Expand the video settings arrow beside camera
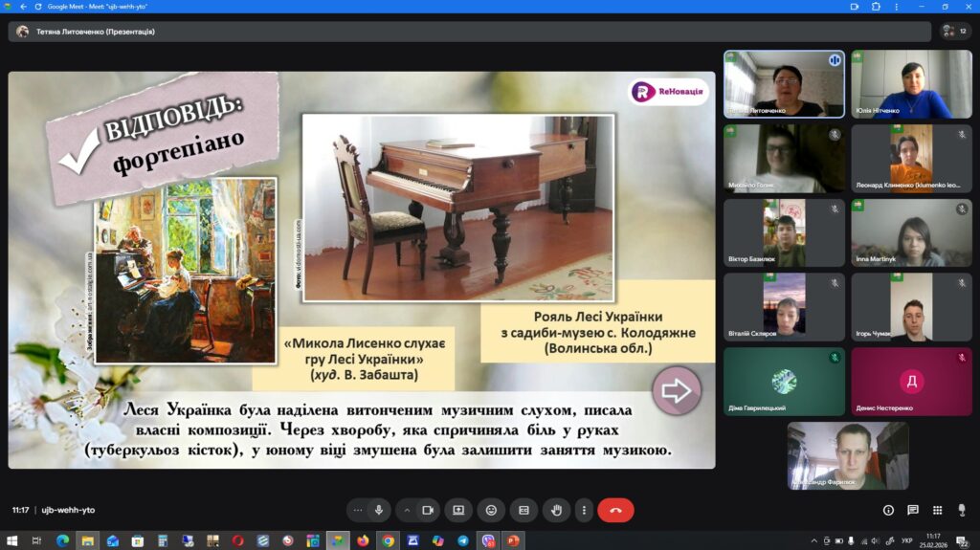 tap(405, 511)
